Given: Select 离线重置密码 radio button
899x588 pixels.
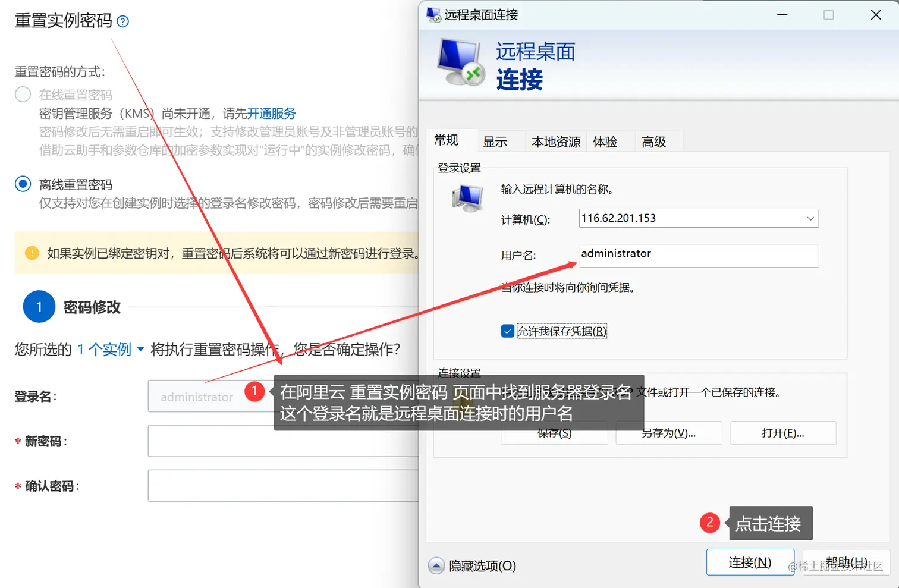Looking at the screenshot, I should point(23,184).
